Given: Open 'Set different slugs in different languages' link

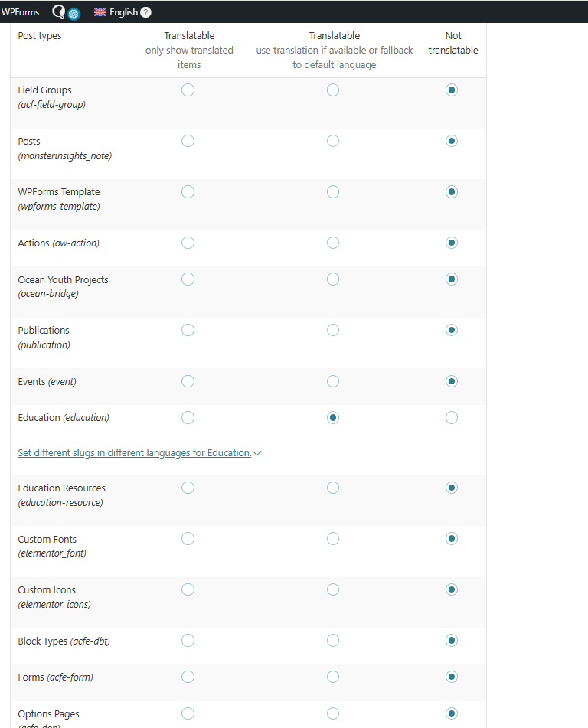Looking at the screenshot, I should 135,453.
